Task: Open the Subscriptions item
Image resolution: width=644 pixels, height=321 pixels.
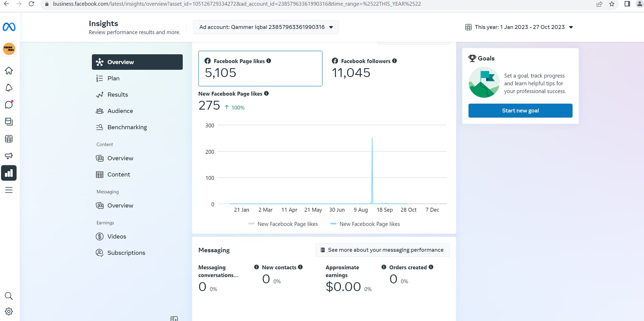Action: [x=137, y=253]
